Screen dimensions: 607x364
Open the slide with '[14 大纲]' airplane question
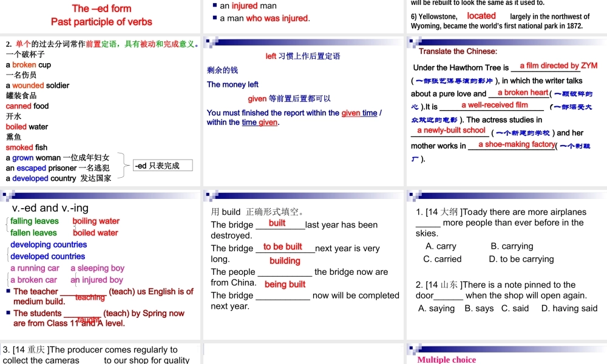pos(507,265)
